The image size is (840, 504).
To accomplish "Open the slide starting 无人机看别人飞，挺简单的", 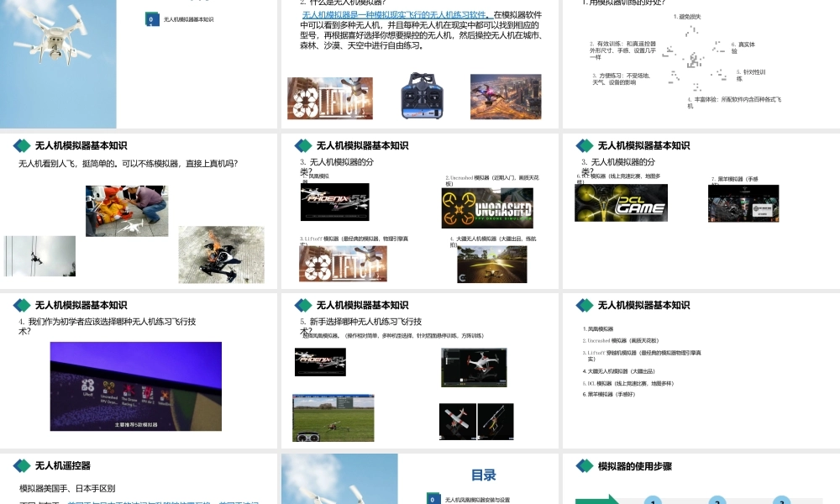I will coord(139,211).
